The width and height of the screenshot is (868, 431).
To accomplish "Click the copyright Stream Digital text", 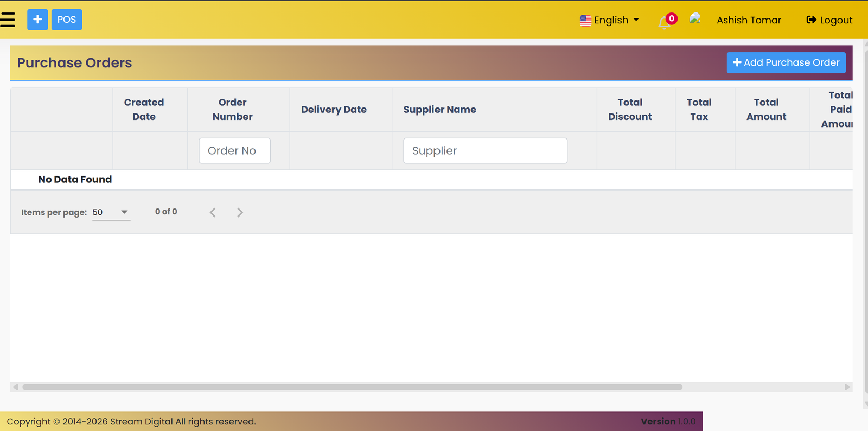I will [131, 422].
